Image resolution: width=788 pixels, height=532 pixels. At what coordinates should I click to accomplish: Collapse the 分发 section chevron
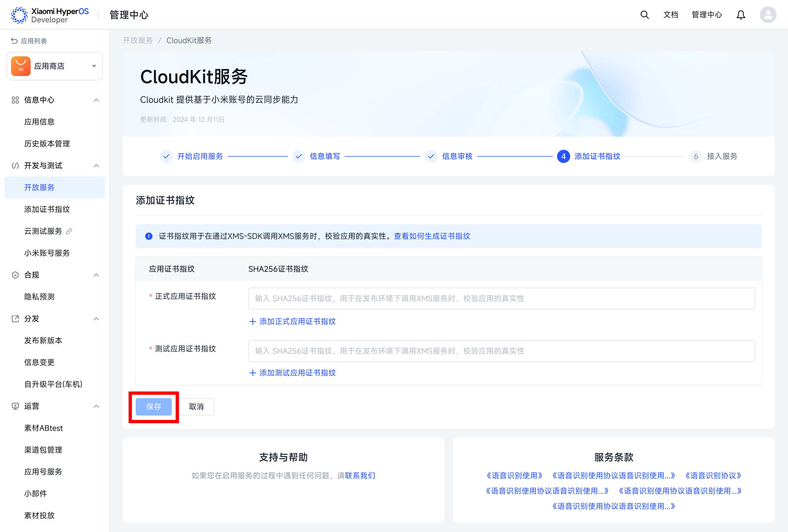pos(96,318)
